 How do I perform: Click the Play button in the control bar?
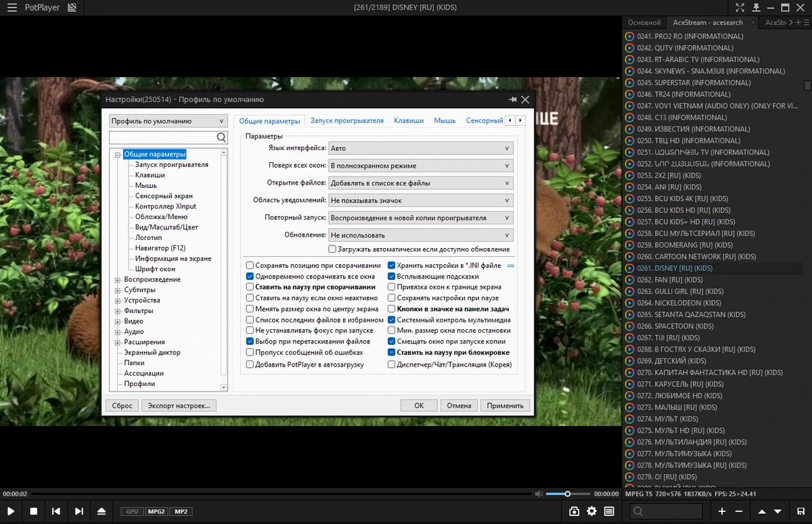11,511
